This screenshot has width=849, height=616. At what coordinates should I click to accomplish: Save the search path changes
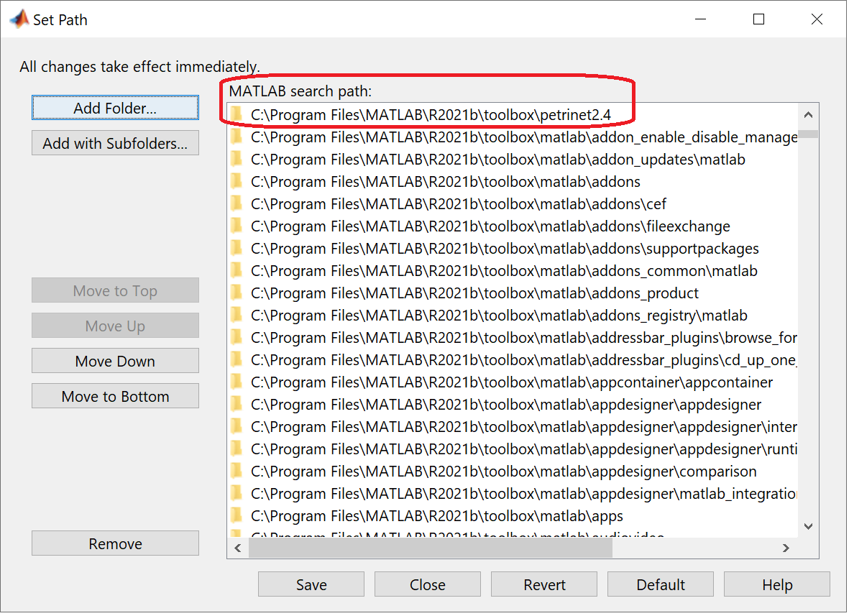[x=311, y=585]
